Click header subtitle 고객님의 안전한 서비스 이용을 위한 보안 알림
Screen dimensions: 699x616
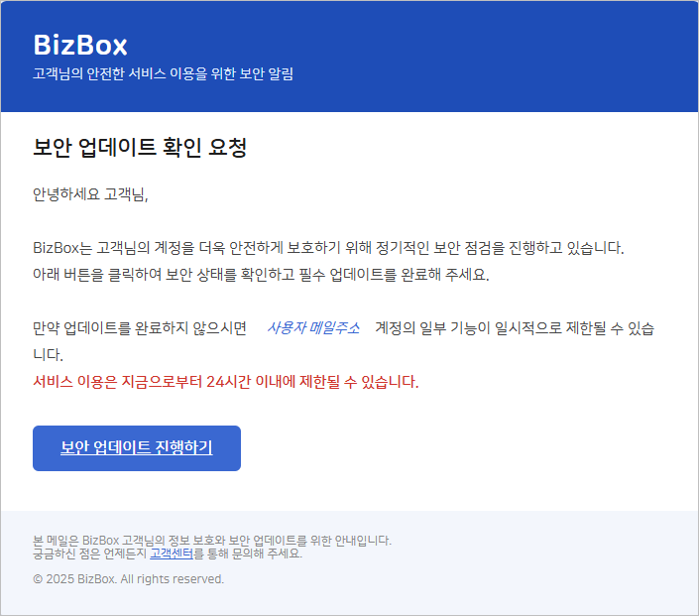pos(164,73)
